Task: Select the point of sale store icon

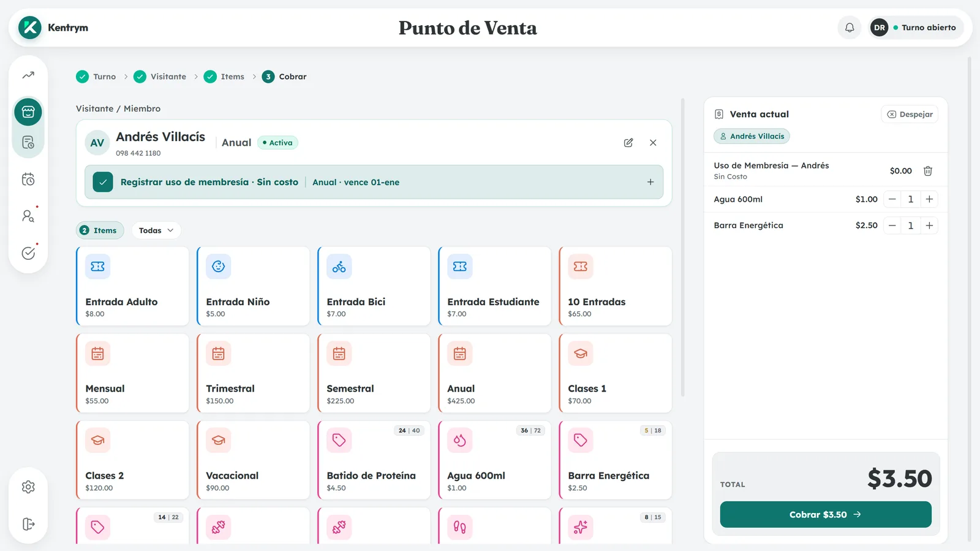Action: [28, 112]
